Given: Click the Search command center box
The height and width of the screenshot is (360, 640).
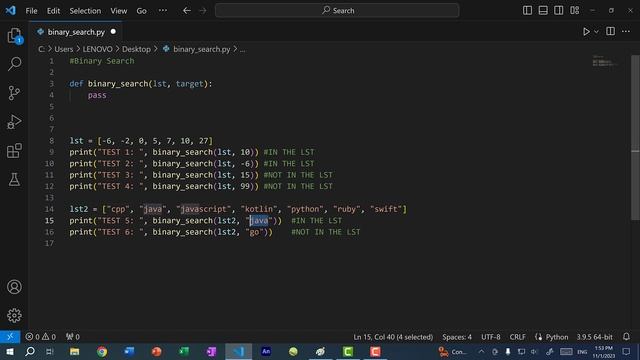Looking at the screenshot, I should (x=337, y=11).
